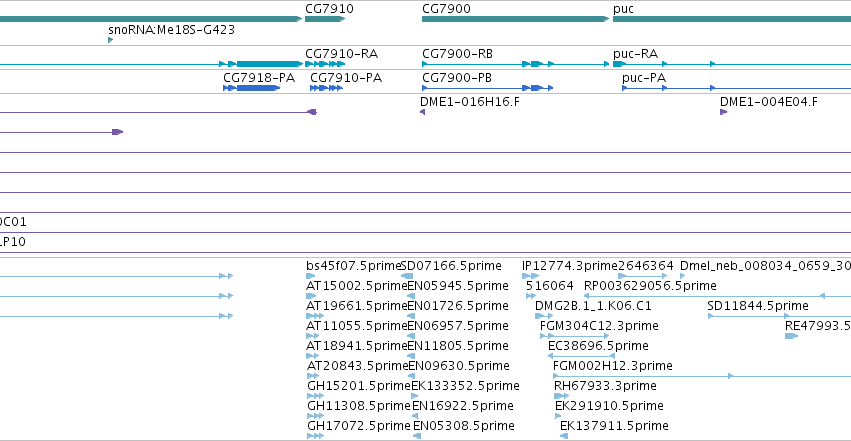
Task: Click the DME1-016H16.F arrow marker
Action: click(422, 112)
